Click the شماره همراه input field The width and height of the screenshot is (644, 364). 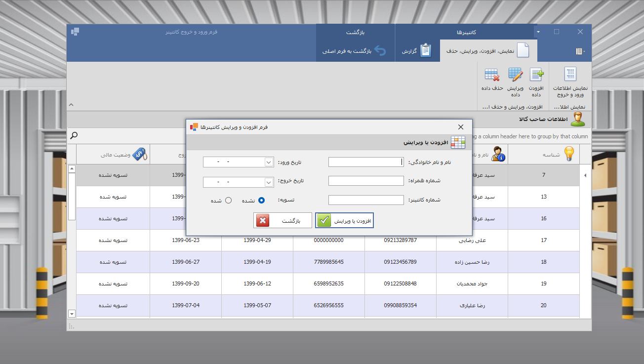(366, 181)
